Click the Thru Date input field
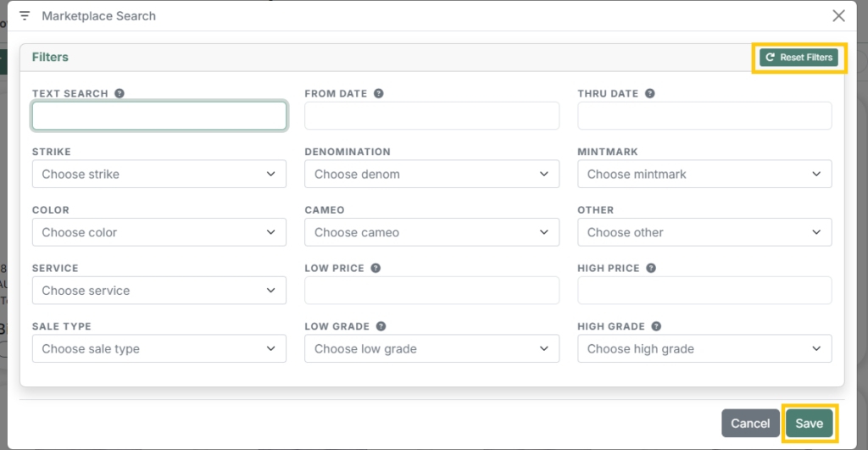 [x=704, y=116]
